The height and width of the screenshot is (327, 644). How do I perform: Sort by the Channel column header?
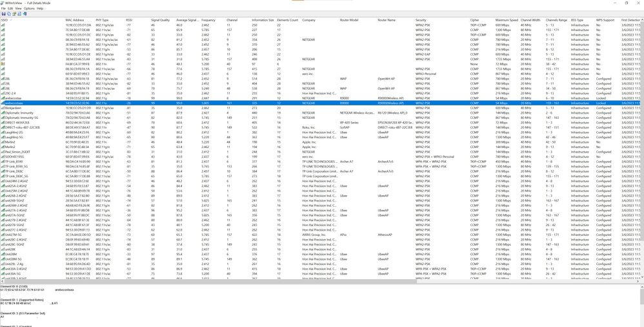point(238,20)
